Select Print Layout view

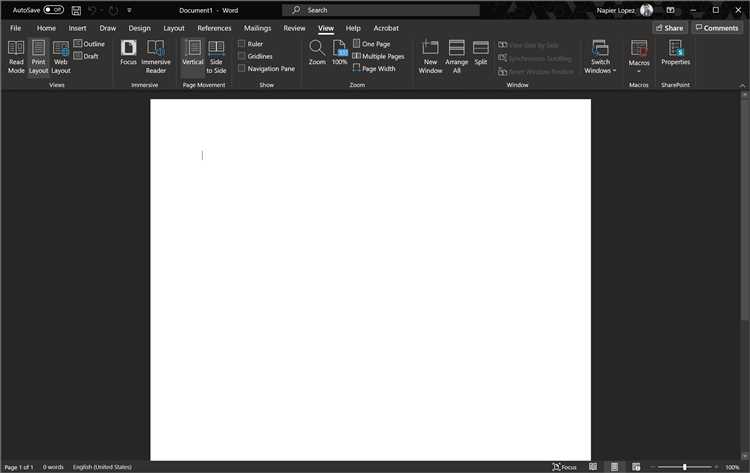tap(38, 57)
